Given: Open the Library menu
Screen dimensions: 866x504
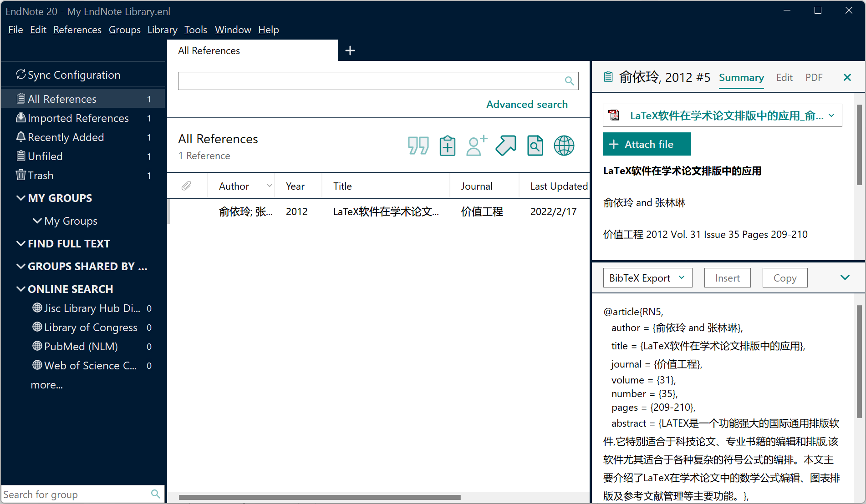Looking at the screenshot, I should click(162, 30).
